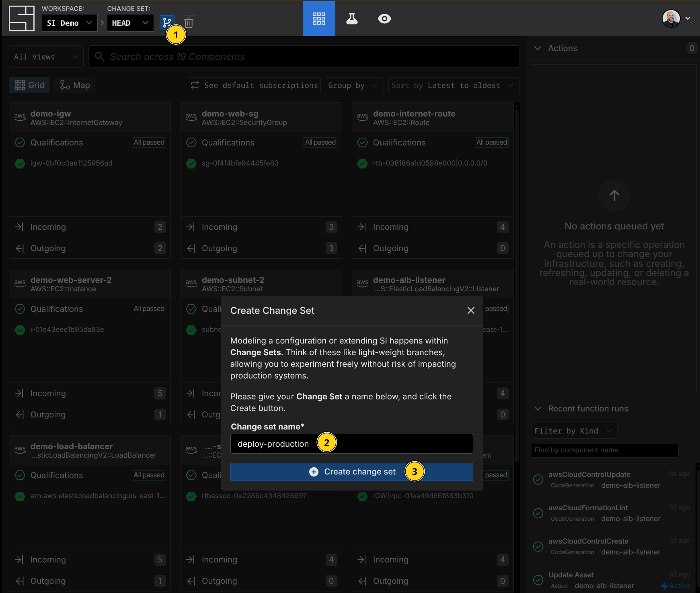Click the create change set branch icon
This screenshot has width=700, height=593.
[x=166, y=22]
